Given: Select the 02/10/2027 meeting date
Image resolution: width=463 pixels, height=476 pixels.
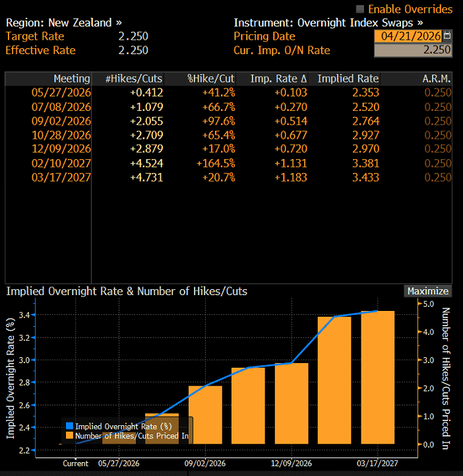Looking at the screenshot, I should point(61,163).
